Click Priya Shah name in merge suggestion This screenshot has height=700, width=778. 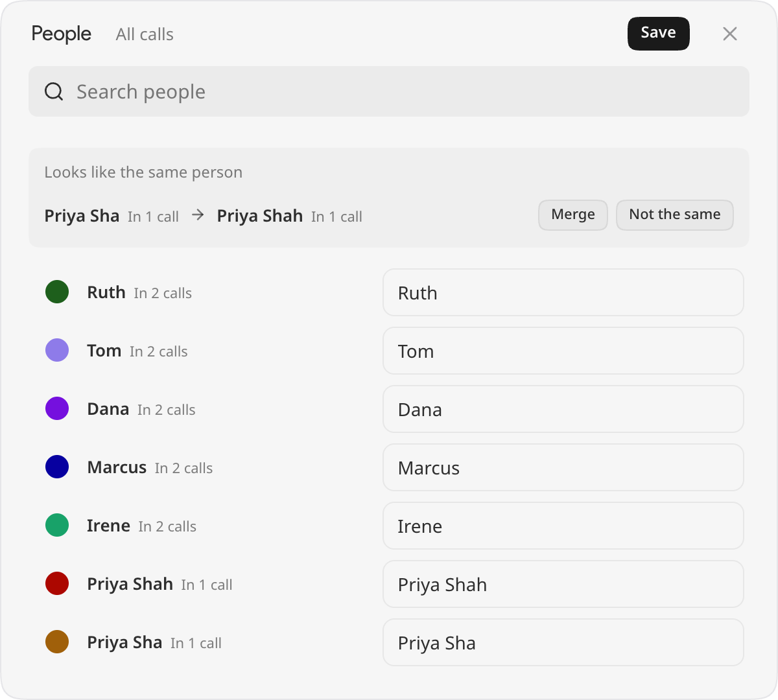pyautogui.click(x=260, y=216)
